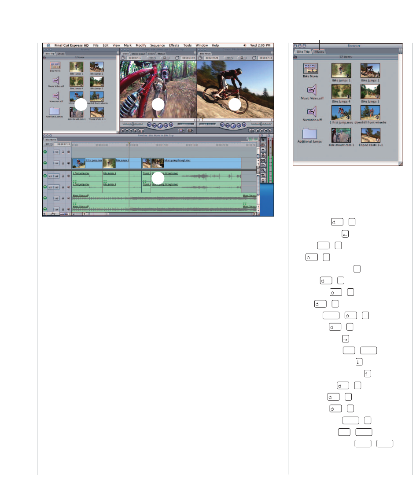Mute the A1 track with its green toggle
The image size is (420, 504).
click(45, 176)
